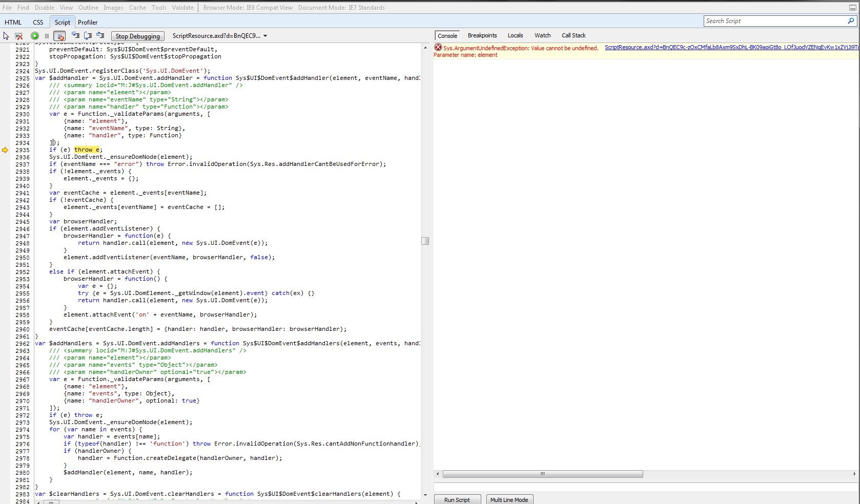This screenshot has height=504, width=860.
Task: Open the View menu
Action: 66,8
